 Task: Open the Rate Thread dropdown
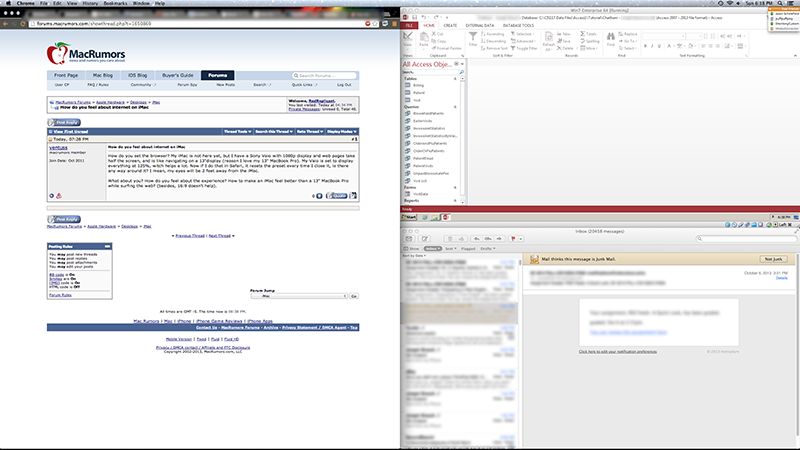[310, 132]
